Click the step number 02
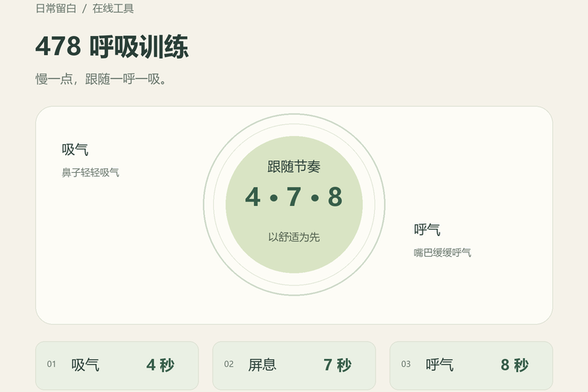588x392 pixels. coord(229,364)
